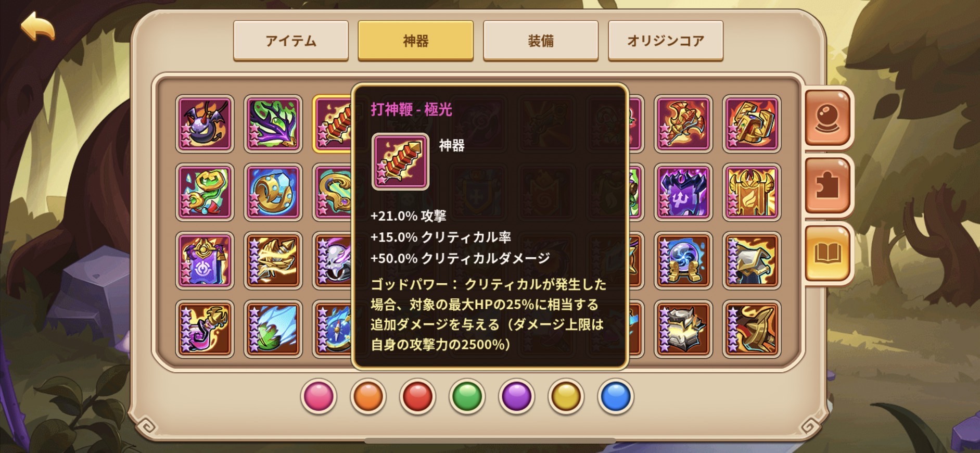Switch to the 装備 tab

541,41
